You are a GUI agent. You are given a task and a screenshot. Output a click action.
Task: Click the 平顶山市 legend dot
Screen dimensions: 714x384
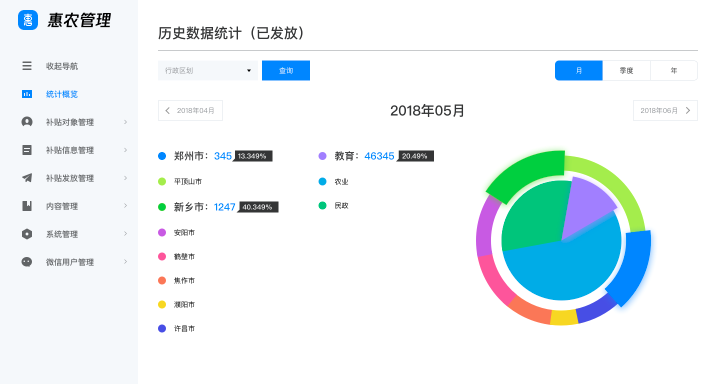point(162,182)
